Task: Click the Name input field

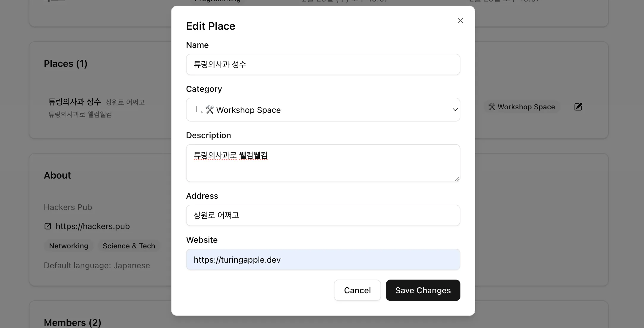Action: coord(323,64)
